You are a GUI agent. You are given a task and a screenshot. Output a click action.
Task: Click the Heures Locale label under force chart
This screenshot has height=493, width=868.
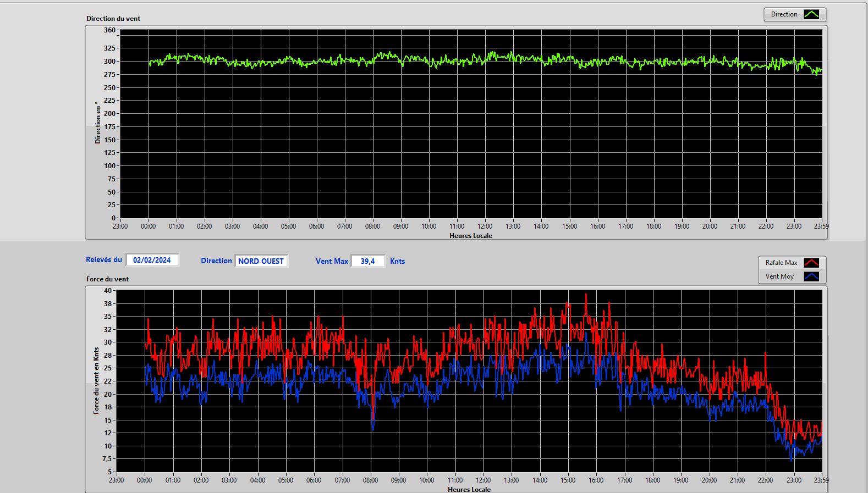(469, 489)
